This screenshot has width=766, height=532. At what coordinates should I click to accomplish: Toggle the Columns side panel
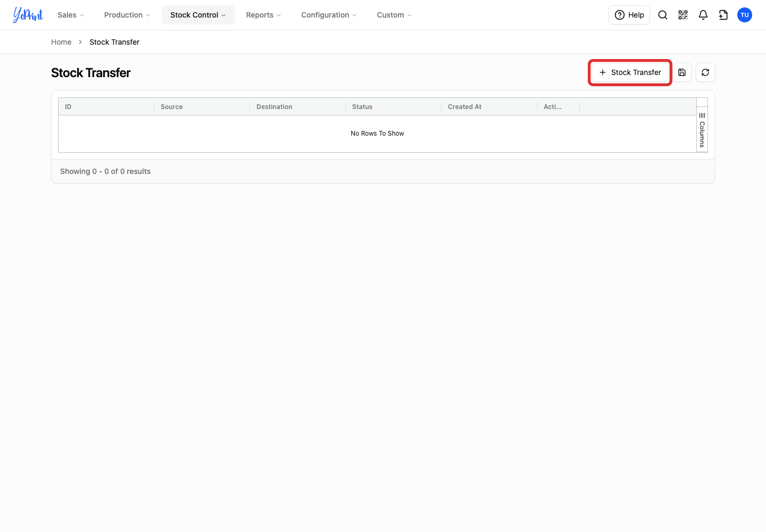point(702,130)
